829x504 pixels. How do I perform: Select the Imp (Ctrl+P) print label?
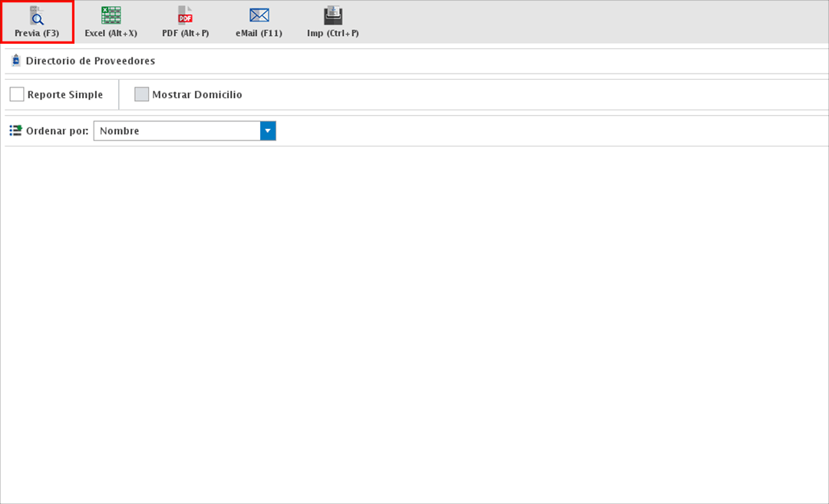(332, 34)
